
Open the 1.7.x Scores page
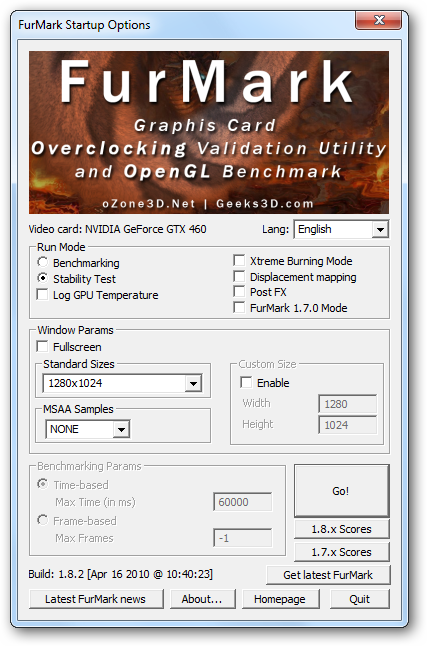pos(341,552)
